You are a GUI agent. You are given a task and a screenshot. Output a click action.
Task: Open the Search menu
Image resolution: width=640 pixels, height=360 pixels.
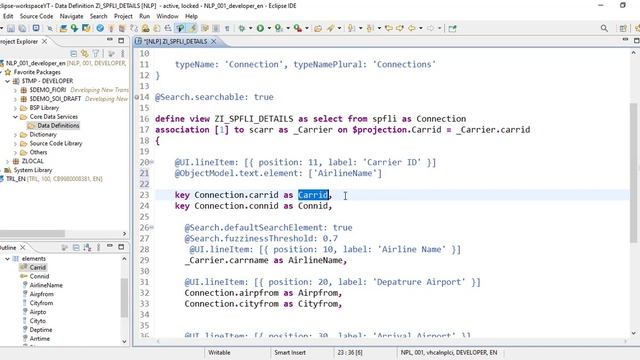click(x=98, y=16)
